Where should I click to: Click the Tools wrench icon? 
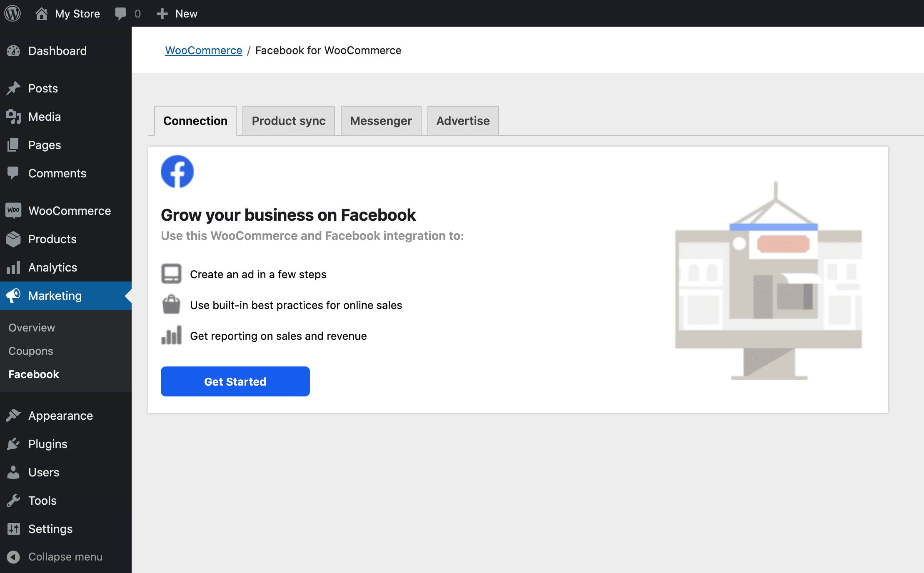tap(13, 501)
